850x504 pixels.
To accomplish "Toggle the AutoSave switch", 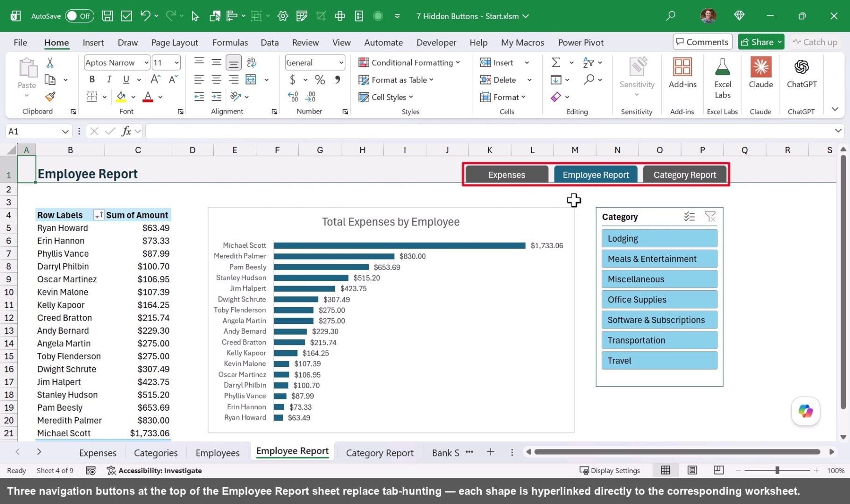I will [x=79, y=16].
